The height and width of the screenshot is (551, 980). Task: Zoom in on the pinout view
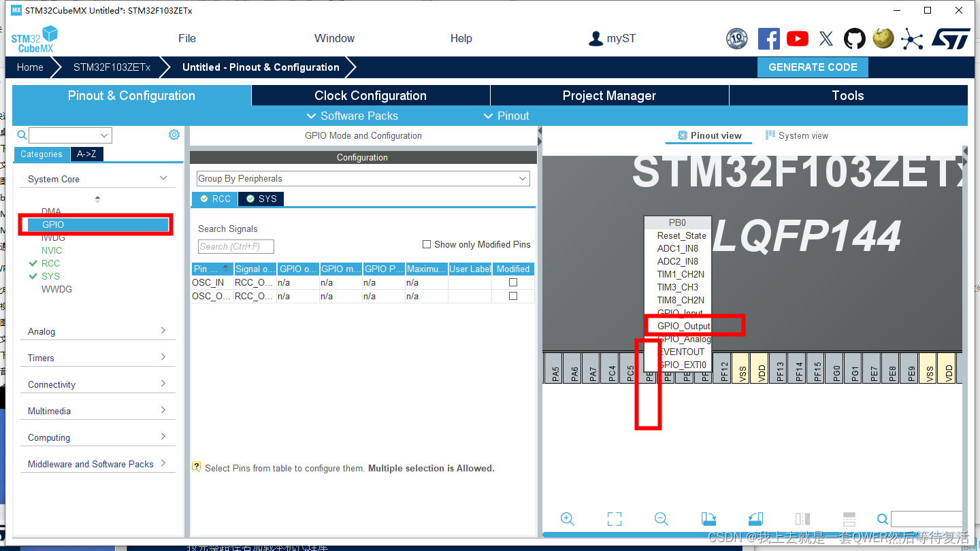click(x=568, y=519)
